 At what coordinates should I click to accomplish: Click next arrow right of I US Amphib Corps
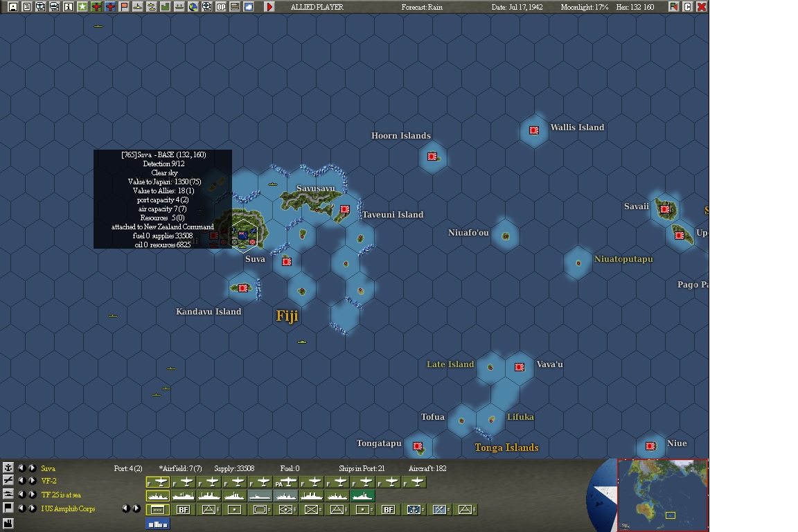point(136,508)
